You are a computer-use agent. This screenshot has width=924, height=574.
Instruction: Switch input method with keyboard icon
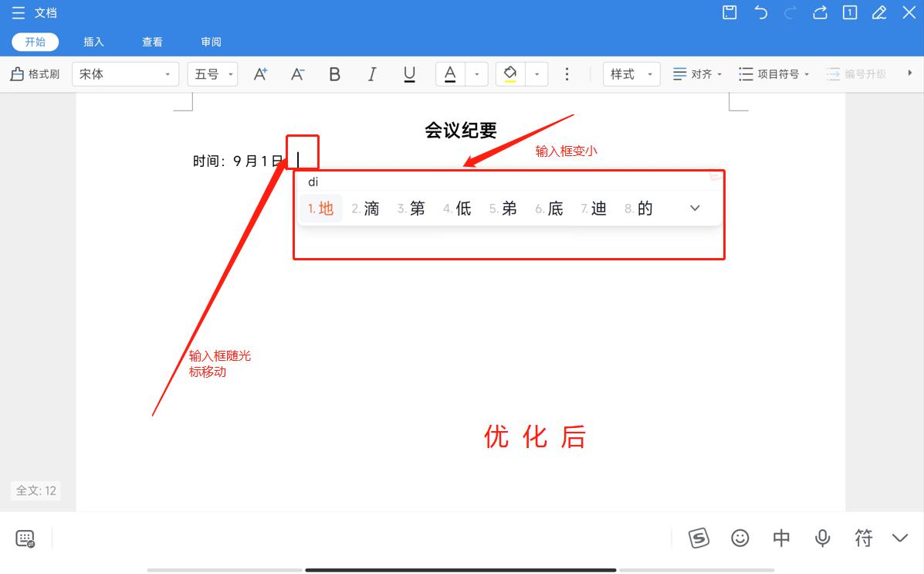23,538
